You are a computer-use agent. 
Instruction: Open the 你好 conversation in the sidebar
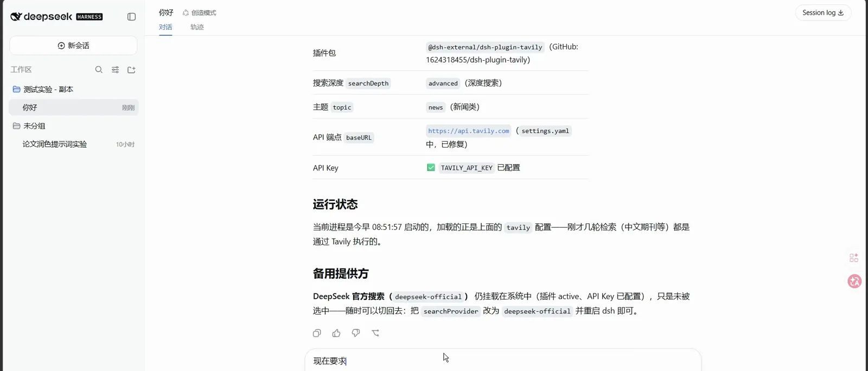74,107
